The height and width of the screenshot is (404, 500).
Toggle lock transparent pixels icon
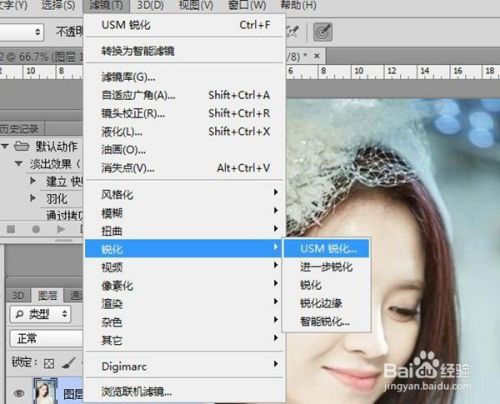click(x=49, y=363)
